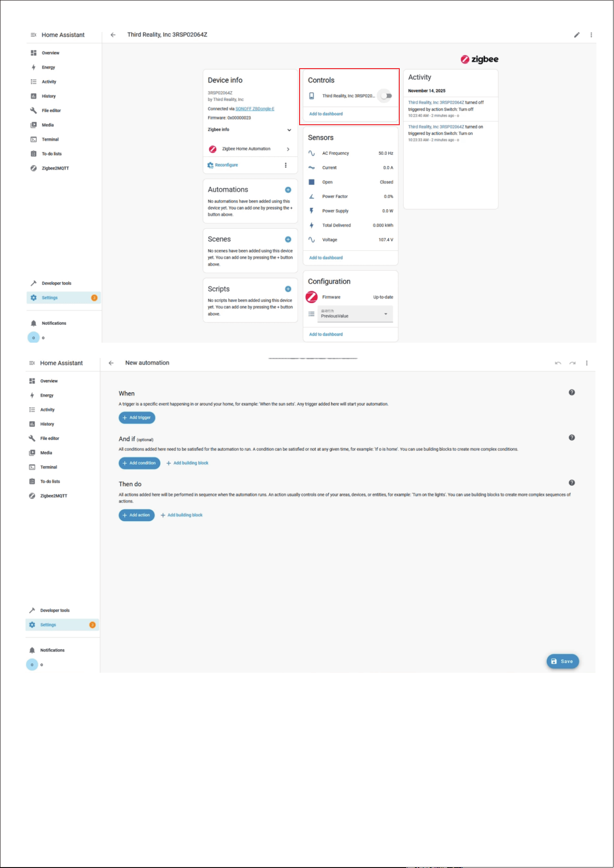Open the Total Delivered sensor row

point(351,225)
